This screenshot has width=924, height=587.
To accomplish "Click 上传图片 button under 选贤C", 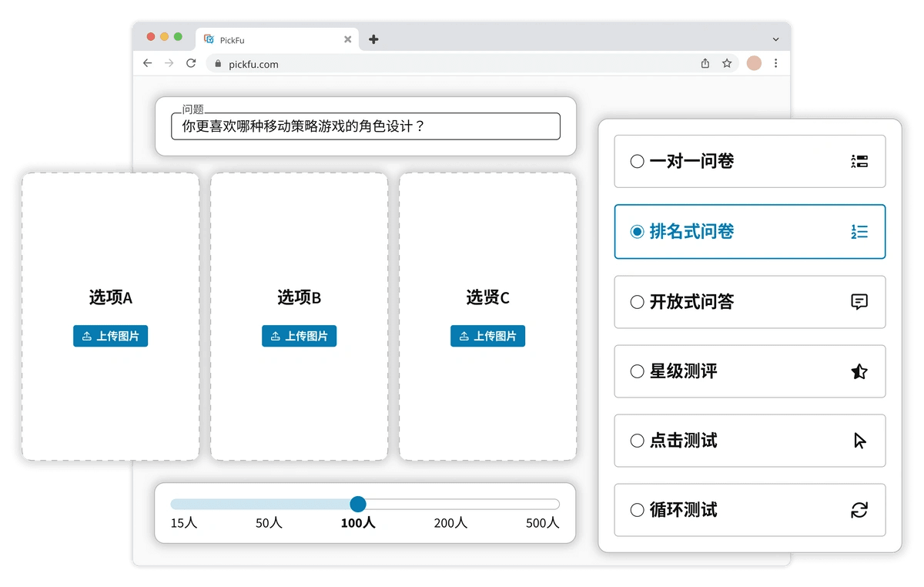I will click(x=487, y=336).
